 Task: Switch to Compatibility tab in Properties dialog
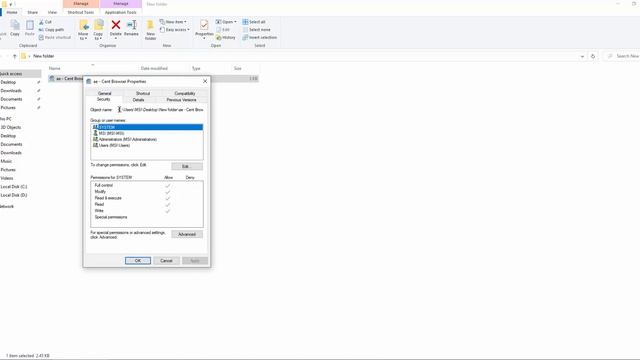[x=185, y=93]
